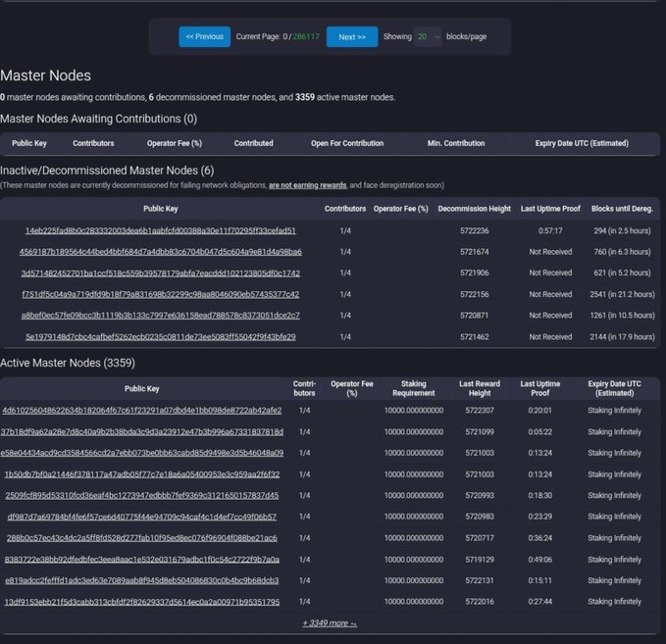The height and width of the screenshot is (644, 666).
Task: Select '2541 (in 21.2 hours)' dereg cell
Action: pos(622,295)
